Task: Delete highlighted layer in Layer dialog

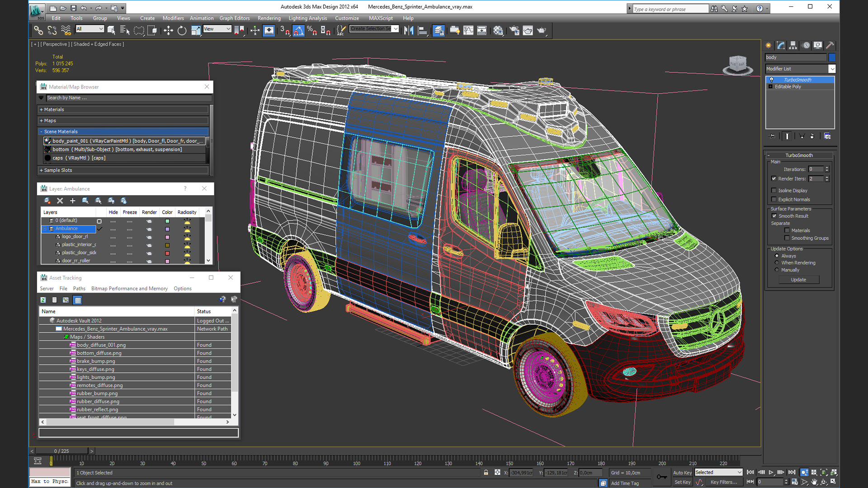Action: coord(60,201)
